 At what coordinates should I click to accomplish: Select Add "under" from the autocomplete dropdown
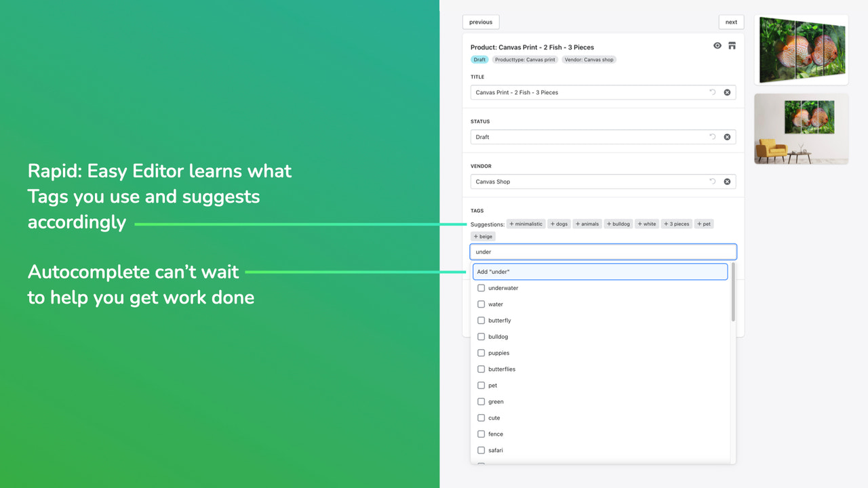click(x=600, y=271)
